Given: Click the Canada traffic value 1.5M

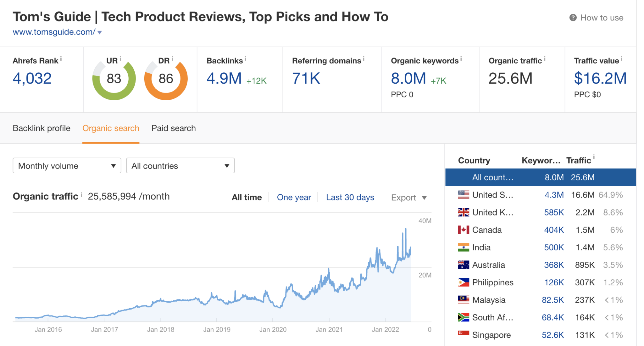Looking at the screenshot, I should (x=585, y=230).
